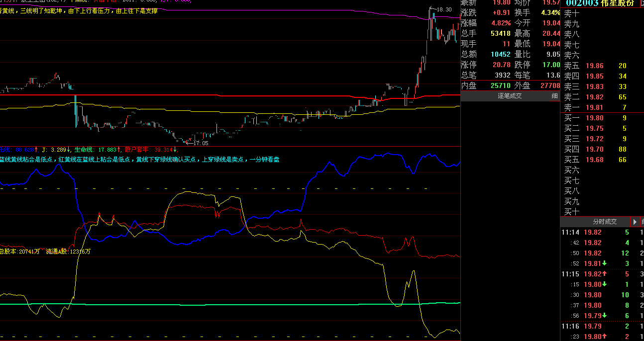Click the 总手 total volume 53418
This screenshot has height=341, width=644.
pos(500,33)
